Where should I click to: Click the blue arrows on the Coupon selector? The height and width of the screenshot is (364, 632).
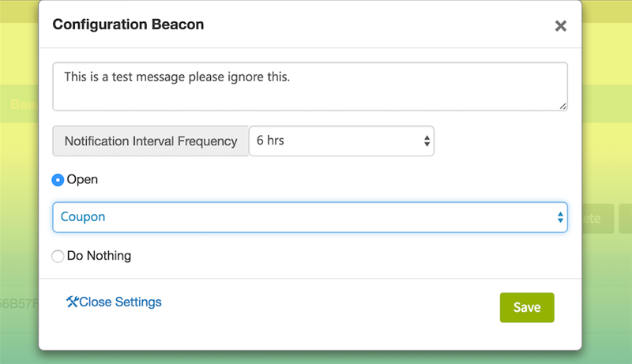click(560, 217)
